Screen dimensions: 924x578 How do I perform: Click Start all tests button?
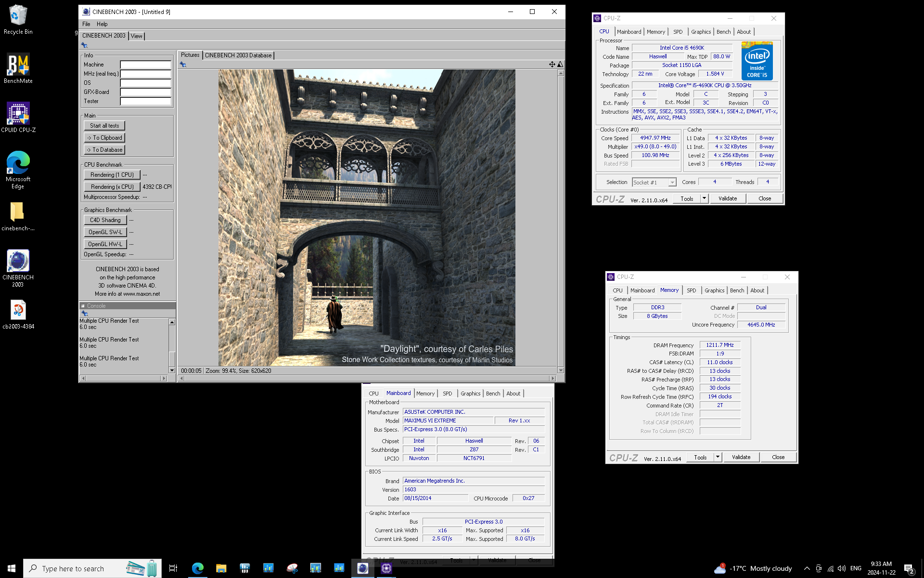pos(104,126)
